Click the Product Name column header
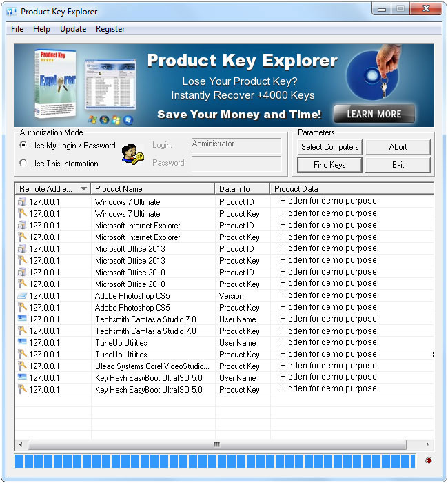The width and height of the screenshot is (448, 483). 153,189
